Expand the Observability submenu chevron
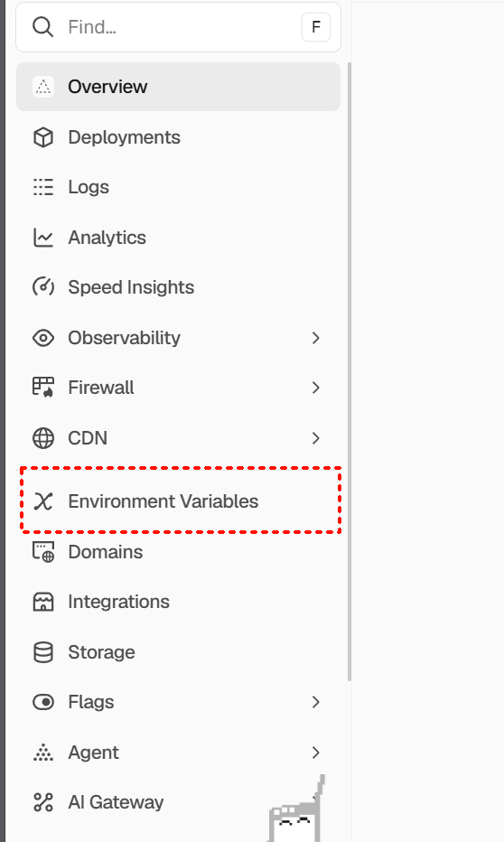 point(315,338)
